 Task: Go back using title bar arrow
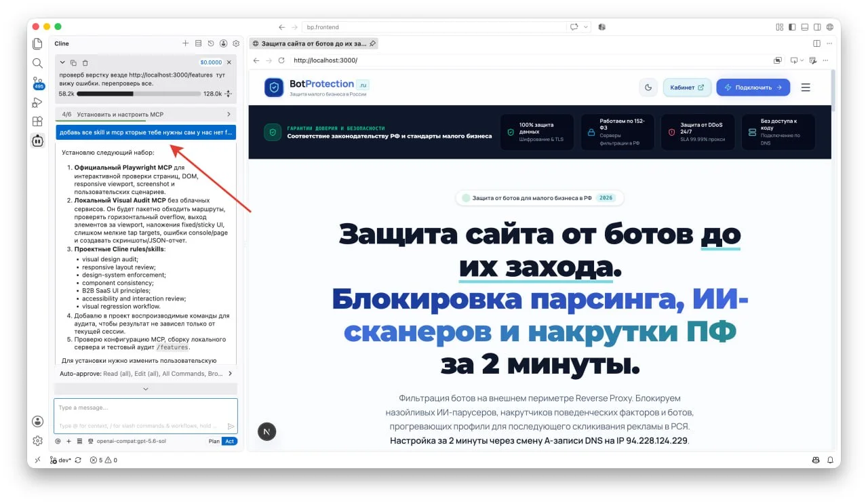pyautogui.click(x=282, y=27)
